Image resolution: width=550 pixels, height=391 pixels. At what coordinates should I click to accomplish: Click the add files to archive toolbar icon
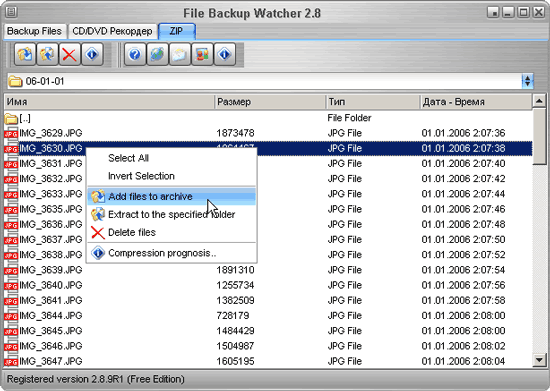pos(25,54)
